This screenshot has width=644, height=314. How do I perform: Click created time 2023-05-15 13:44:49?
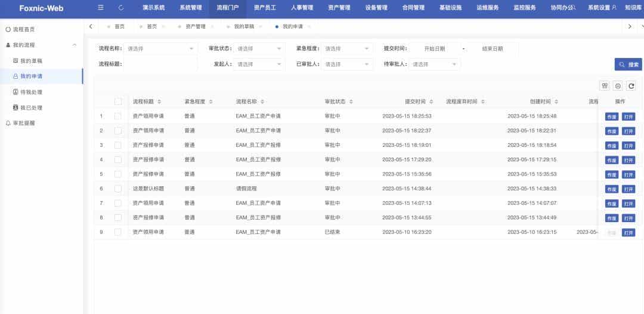tap(532, 217)
